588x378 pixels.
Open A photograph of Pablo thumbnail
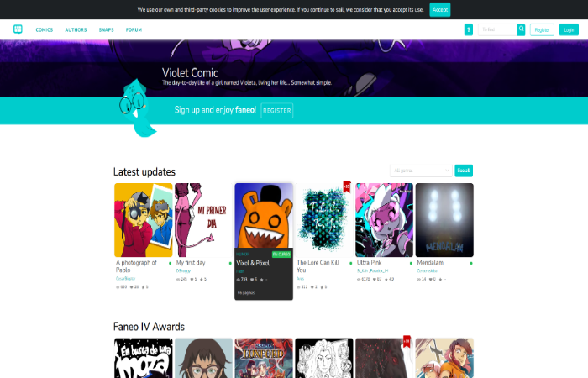[x=144, y=220]
